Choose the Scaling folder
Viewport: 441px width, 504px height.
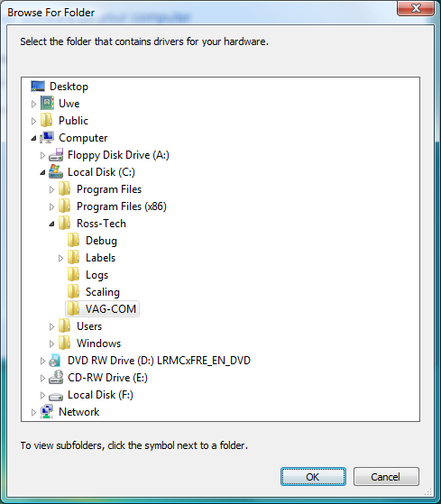(94, 292)
